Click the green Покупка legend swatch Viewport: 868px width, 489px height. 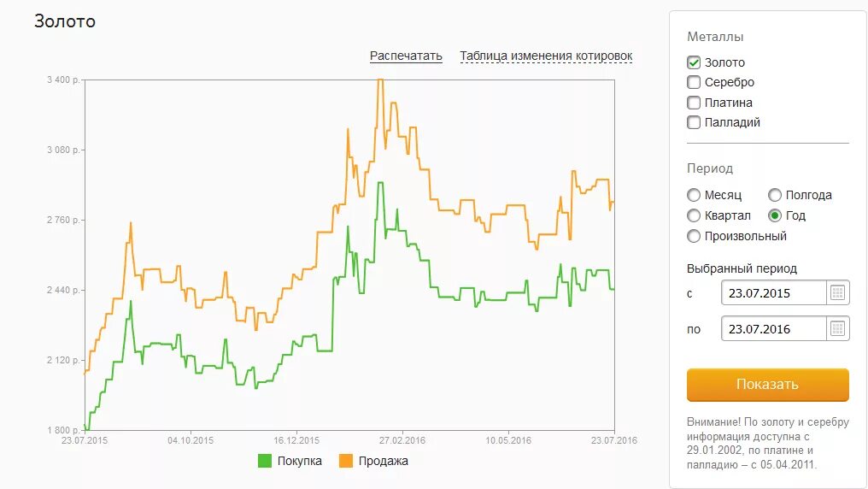(265, 461)
